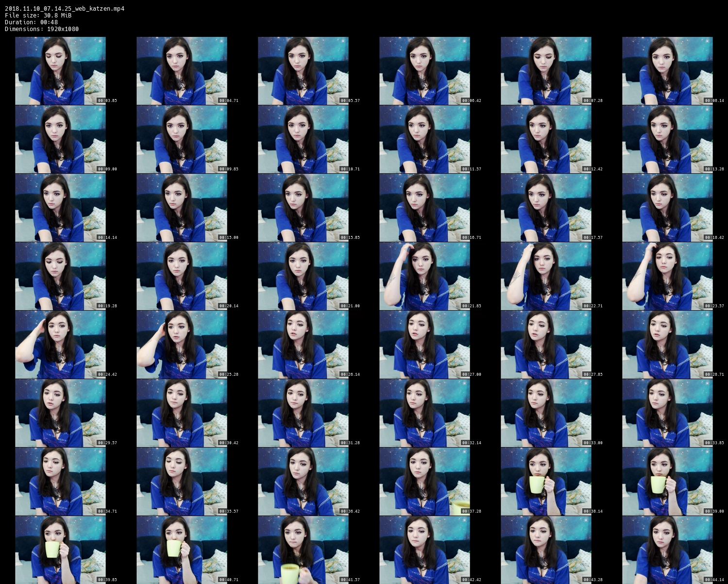
Task: Pick the frame stamped 00:30.42
Action: [182, 413]
